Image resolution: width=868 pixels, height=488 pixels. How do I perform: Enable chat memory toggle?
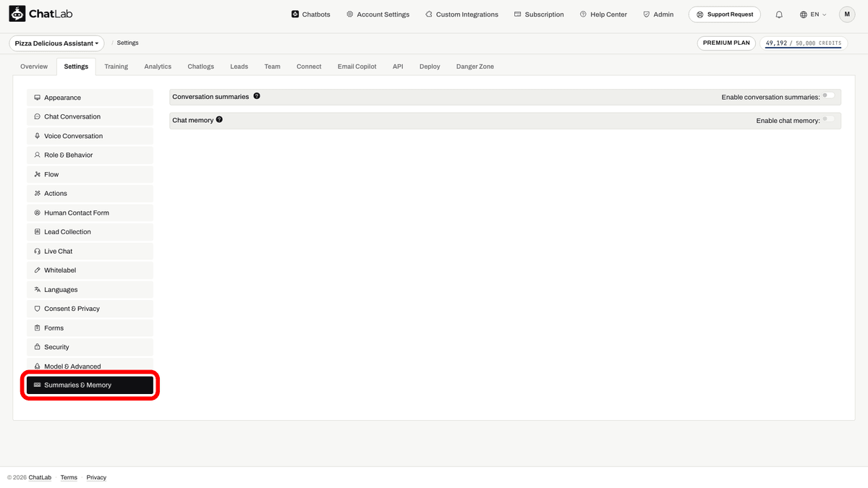point(828,119)
